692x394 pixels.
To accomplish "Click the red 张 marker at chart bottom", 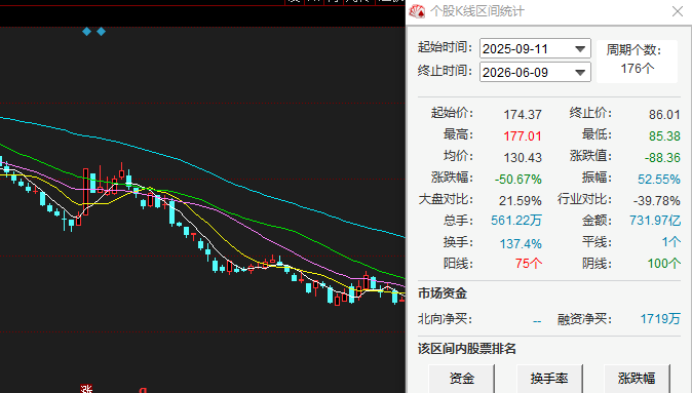I will (x=86, y=389).
